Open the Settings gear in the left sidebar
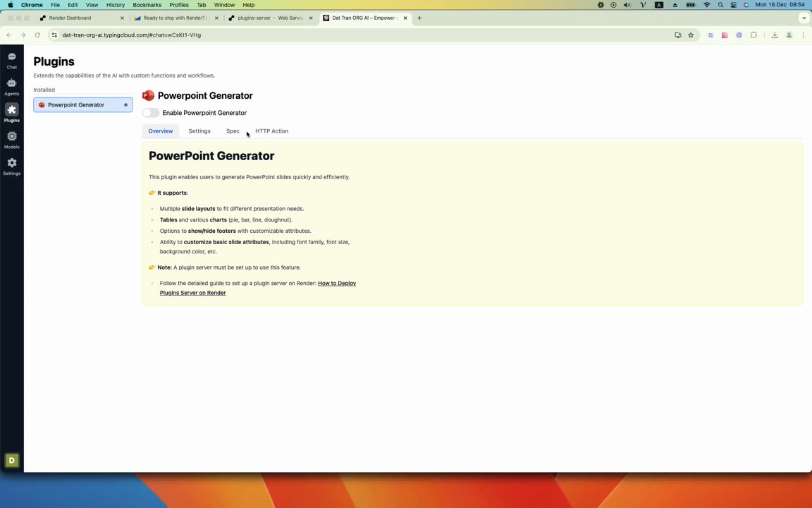The height and width of the screenshot is (508, 812). pyautogui.click(x=11, y=166)
